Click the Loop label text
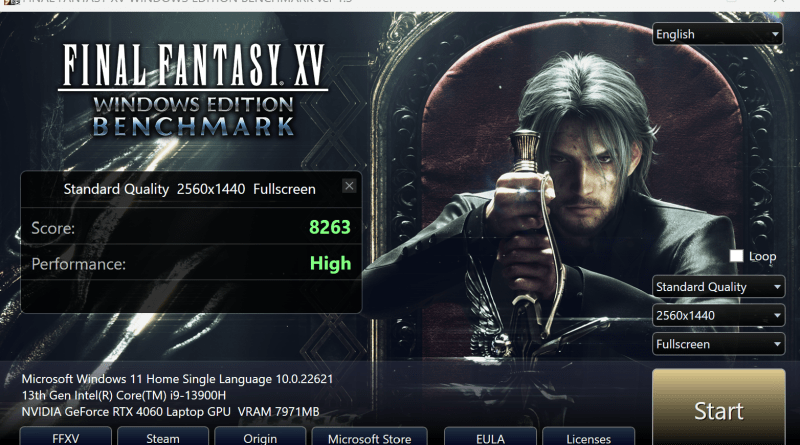800x445 pixels. pos(762,256)
